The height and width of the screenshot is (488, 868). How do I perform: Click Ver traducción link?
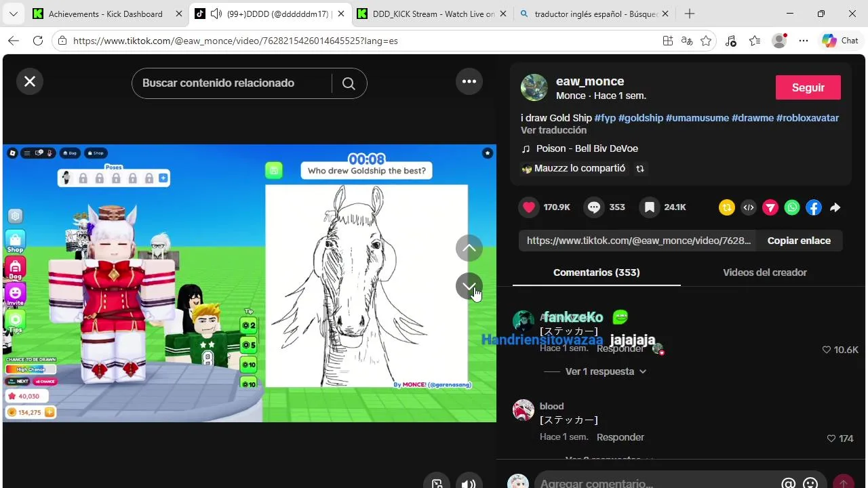click(553, 130)
